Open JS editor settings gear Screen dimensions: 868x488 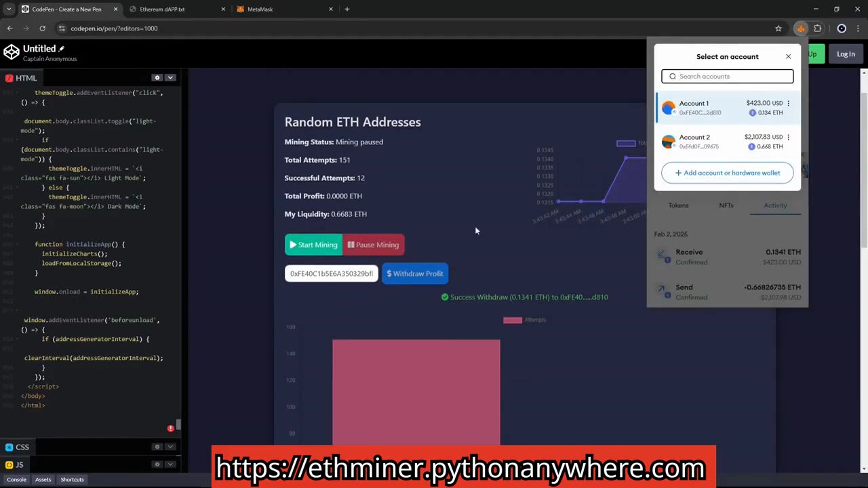(x=157, y=464)
